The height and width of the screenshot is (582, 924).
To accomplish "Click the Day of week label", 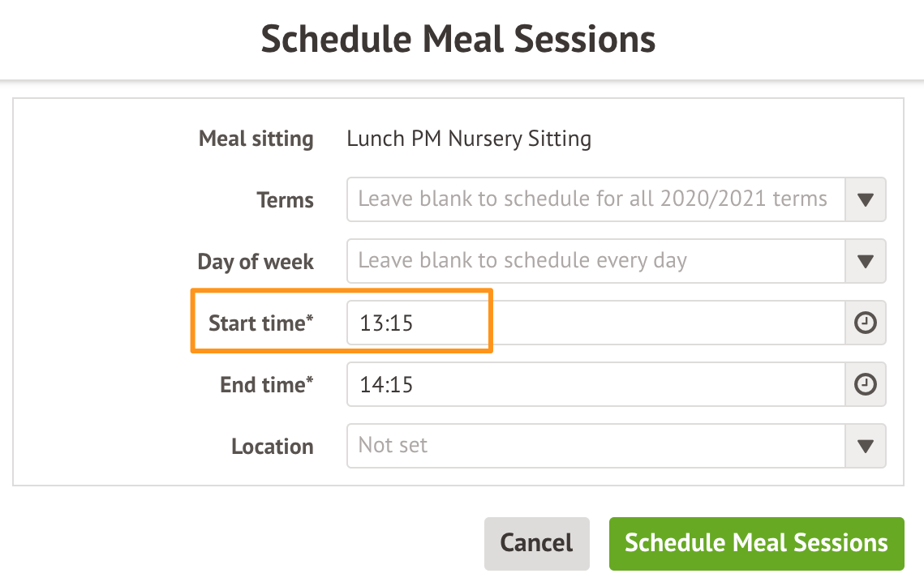I will [256, 262].
